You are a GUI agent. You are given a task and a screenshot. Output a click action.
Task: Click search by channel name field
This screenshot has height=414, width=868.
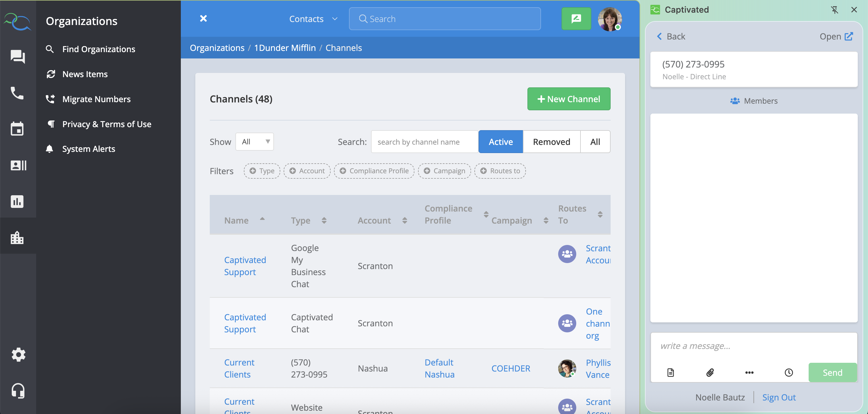pyautogui.click(x=425, y=142)
